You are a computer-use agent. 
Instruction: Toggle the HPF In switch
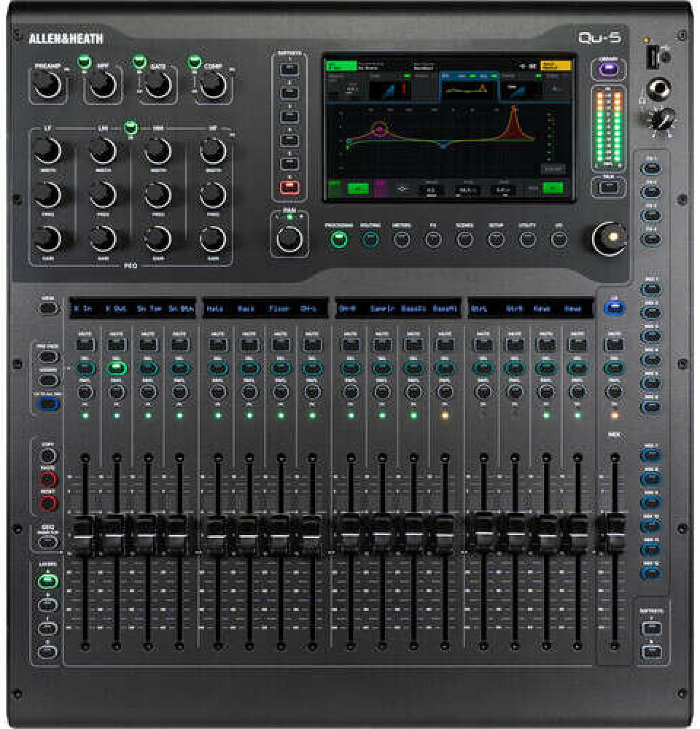pos(85,62)
